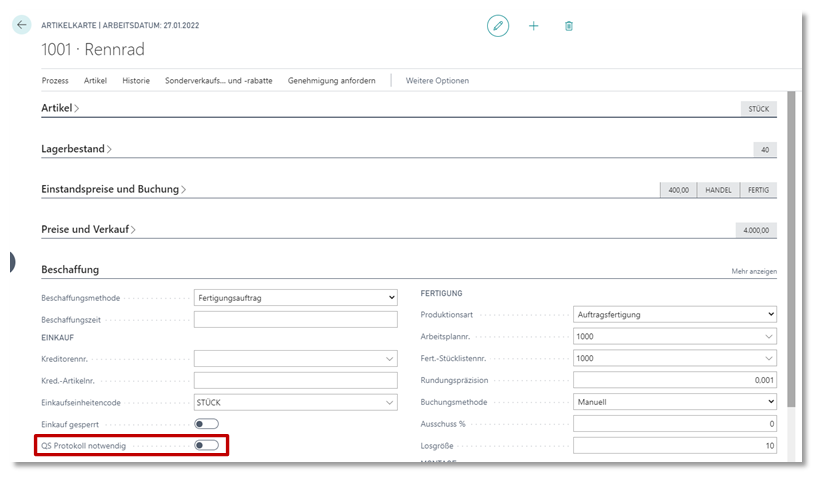The image size is (819, 481).
Task: Click the vertical page scrollbar
Action: point(791,249)
